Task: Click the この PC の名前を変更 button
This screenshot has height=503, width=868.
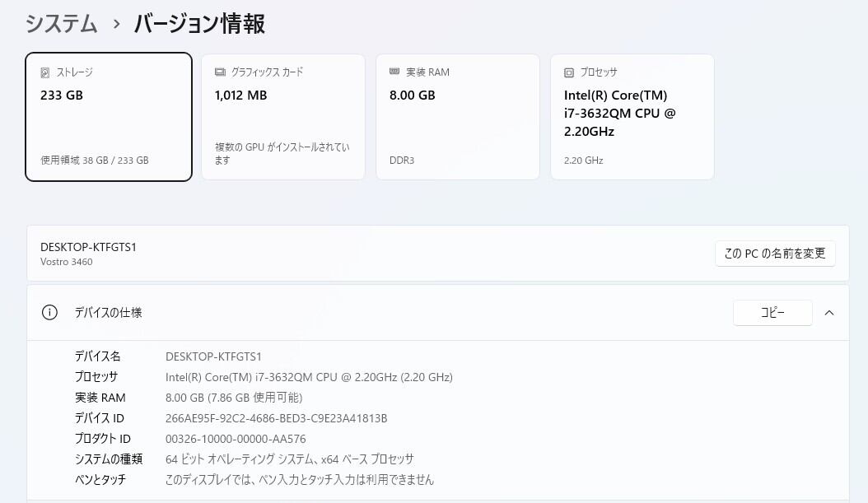Action: [x=775, y=254]
